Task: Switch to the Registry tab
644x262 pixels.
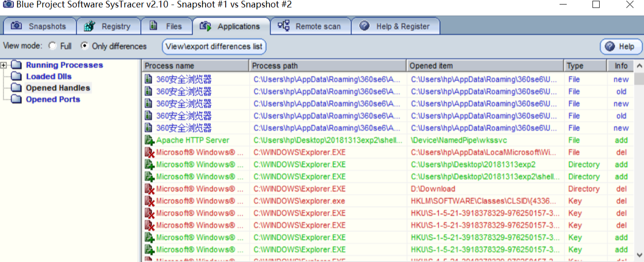Action: [x=108, y=26]
